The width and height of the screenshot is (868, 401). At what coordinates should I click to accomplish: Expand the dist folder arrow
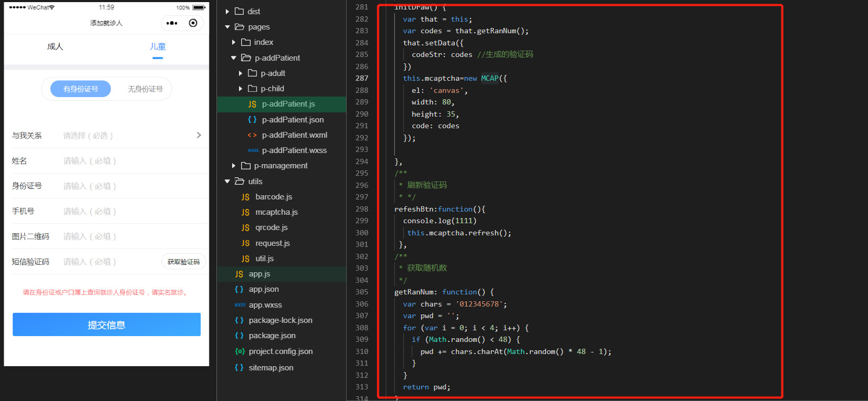tap(227, 11)
